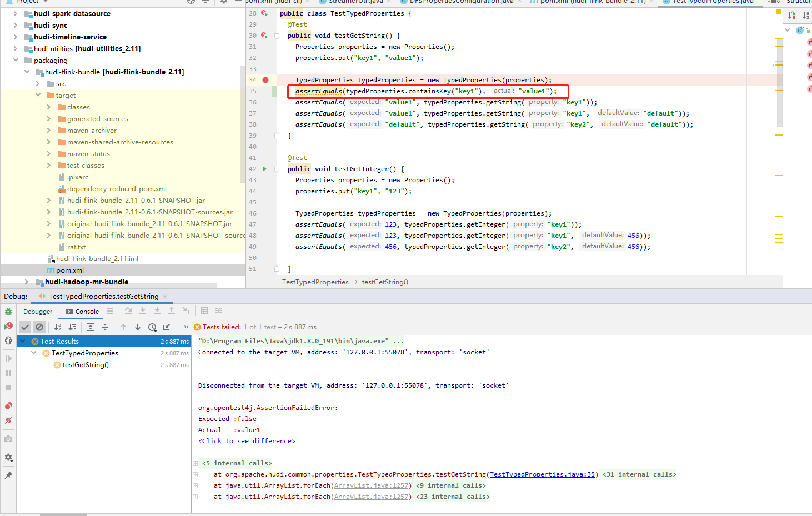The height and width of the screenshot is (516, 812).
Task: Click the Pin Tab icon
Action: pos(8,475)
